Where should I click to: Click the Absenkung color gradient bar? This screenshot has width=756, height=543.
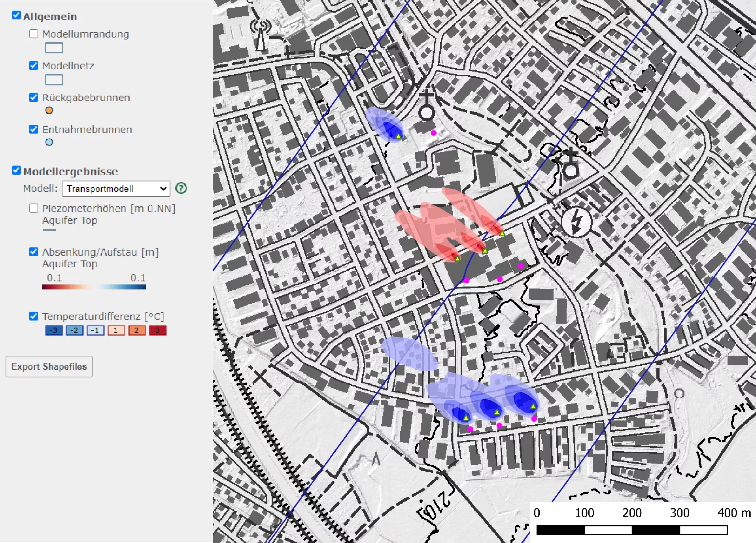[x=94, y=287]
